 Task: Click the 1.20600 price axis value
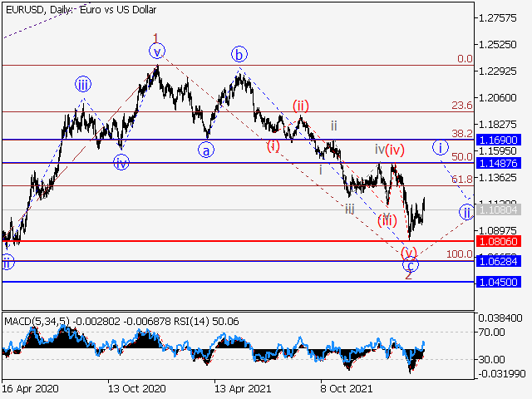(497, 98)
